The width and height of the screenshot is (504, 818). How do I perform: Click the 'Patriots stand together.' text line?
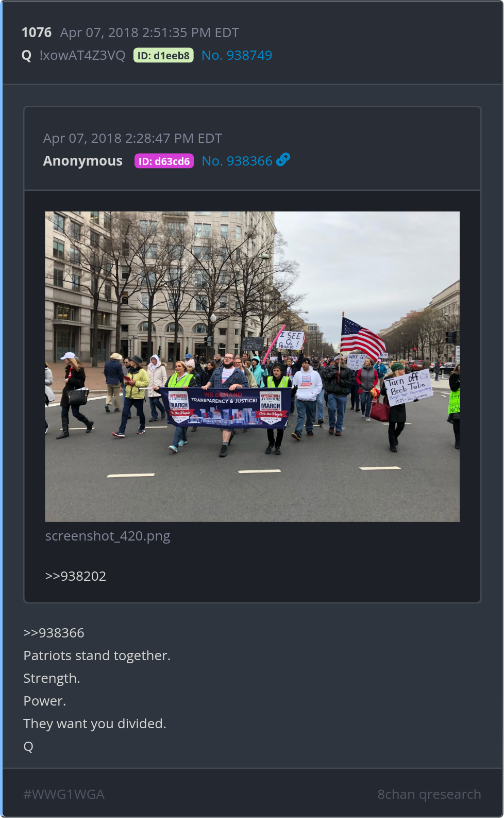[97, 656]
